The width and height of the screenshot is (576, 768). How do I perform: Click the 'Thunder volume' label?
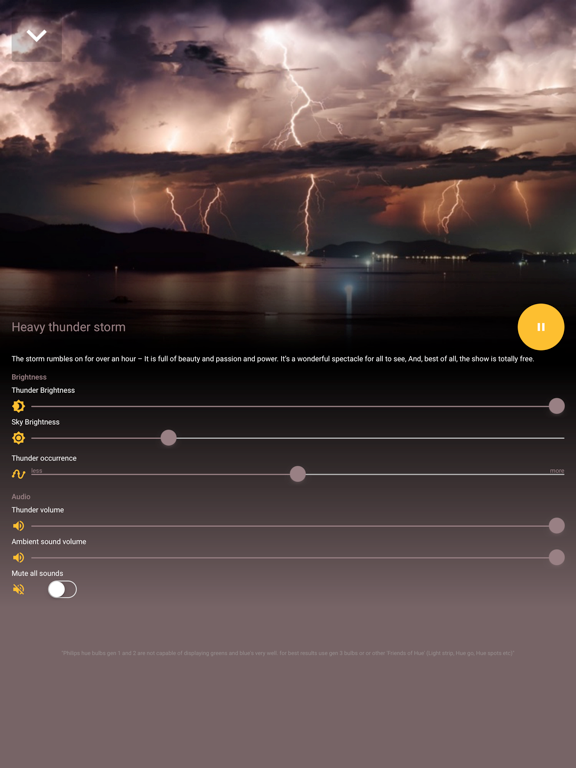38,510
